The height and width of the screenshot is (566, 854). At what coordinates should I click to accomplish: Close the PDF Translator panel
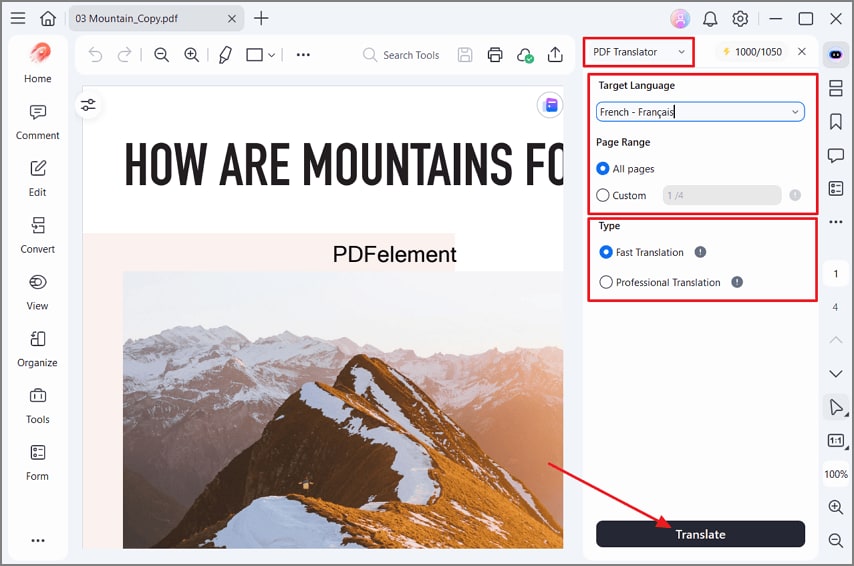[x=802, y=51]
